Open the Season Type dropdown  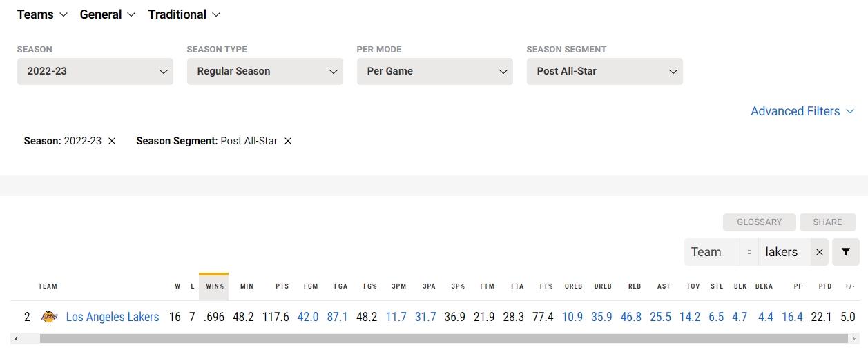tap(265, 71)
